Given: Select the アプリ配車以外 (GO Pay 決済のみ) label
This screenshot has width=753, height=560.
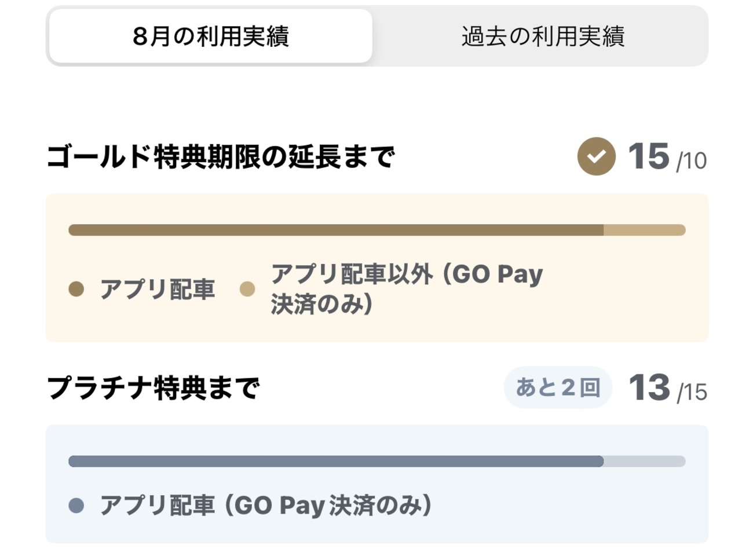Looking at the screenshot, I should pyautogui.click(x=407, y=288).
